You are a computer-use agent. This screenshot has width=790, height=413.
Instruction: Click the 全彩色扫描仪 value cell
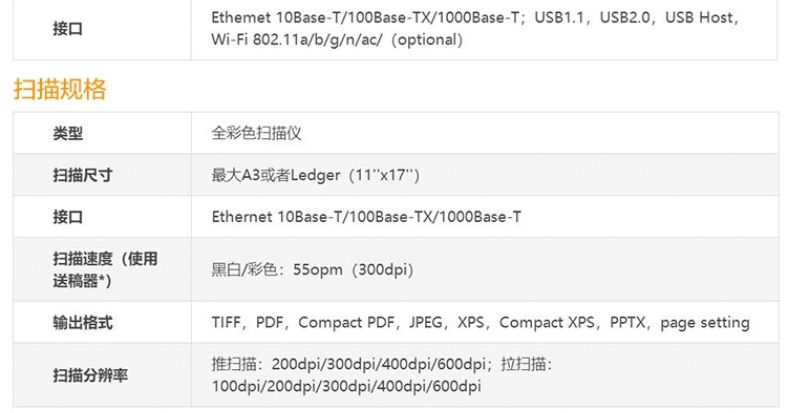256,133
